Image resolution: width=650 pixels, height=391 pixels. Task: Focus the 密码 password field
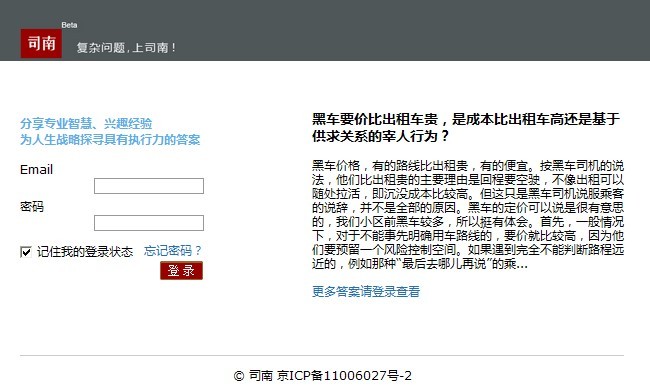(149, 223)
